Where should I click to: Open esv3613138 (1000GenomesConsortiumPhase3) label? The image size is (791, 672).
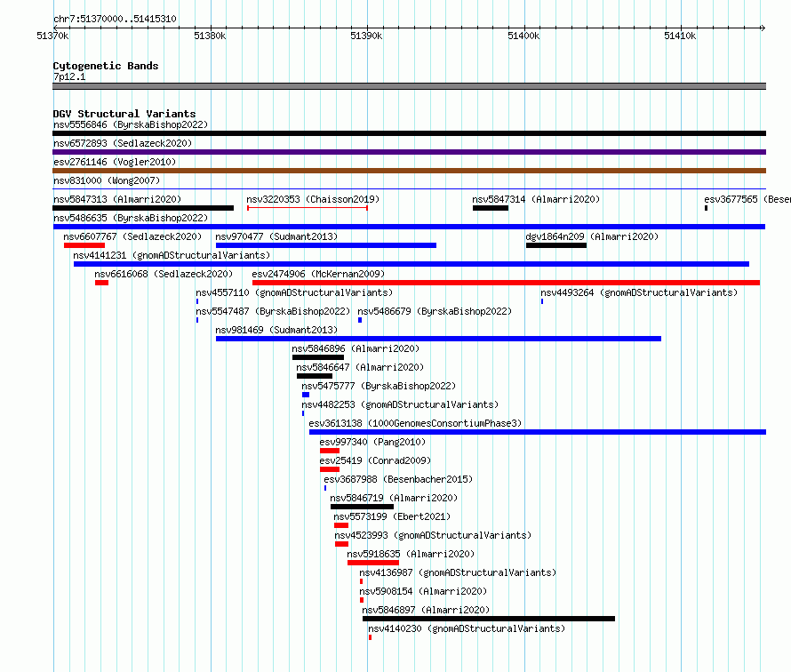point(415,423)
